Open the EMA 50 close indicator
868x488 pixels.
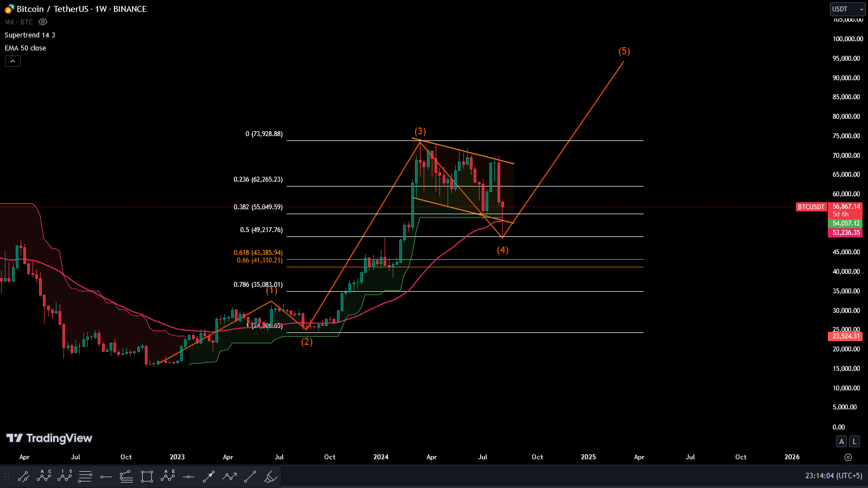coord(25,48)
